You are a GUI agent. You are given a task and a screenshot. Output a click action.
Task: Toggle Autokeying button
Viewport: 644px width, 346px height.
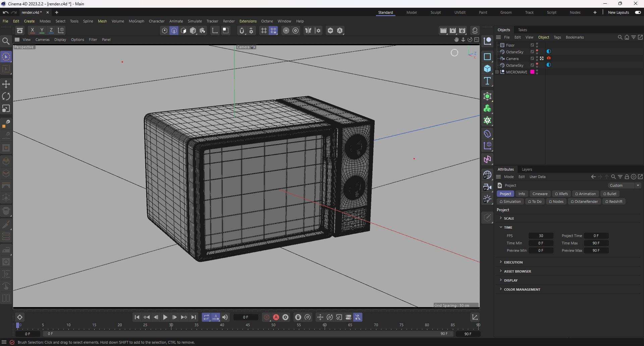click(276, 317)
